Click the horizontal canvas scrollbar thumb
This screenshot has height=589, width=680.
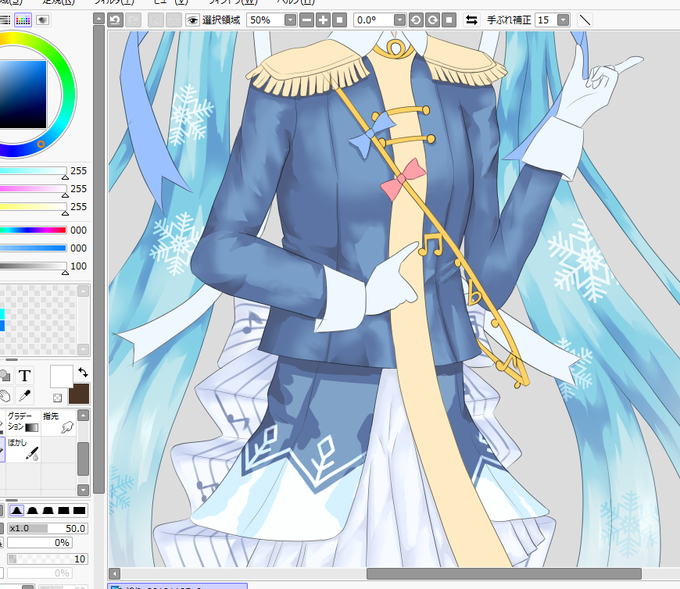(x=504, y=574)
